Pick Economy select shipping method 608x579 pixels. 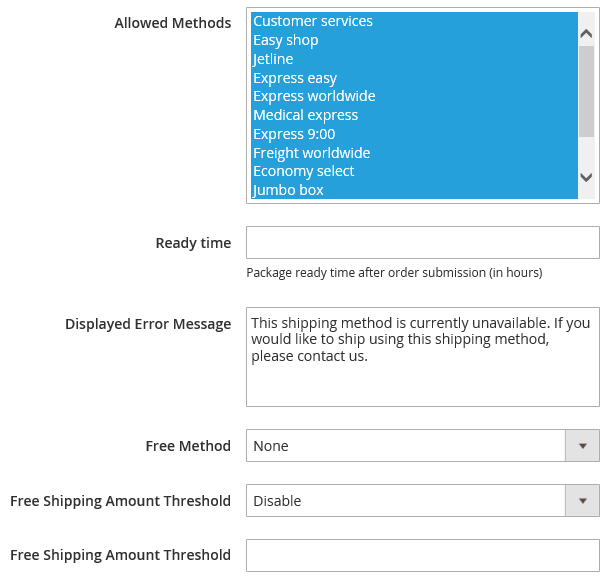[x=303, y=171]
